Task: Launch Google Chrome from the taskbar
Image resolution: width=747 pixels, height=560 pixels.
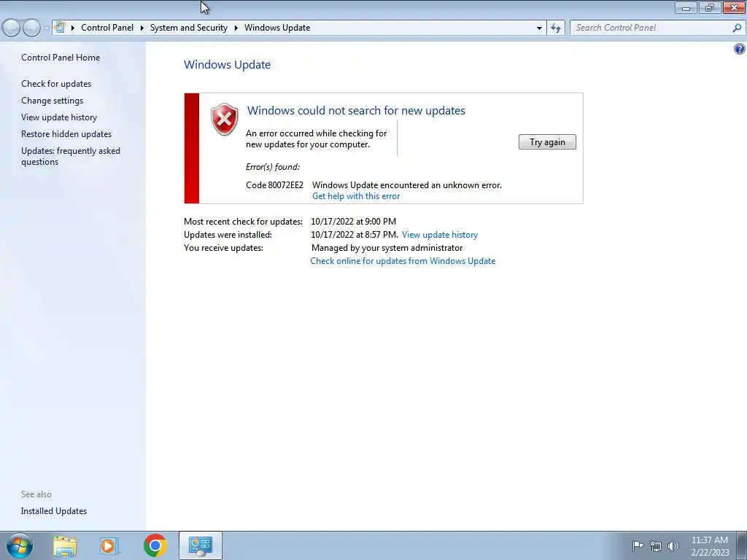Action: (x=155, y=545)
